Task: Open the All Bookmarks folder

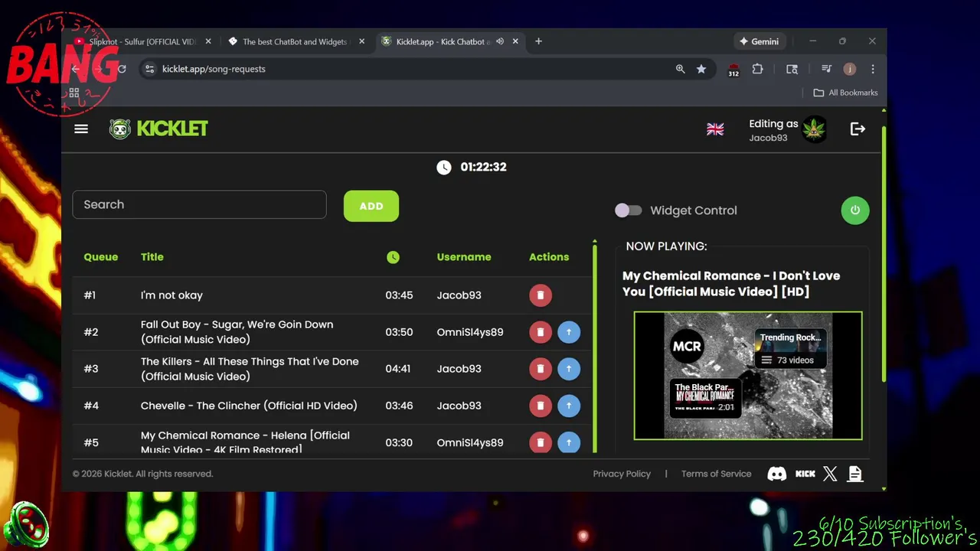Action: (x=845, y=93)
